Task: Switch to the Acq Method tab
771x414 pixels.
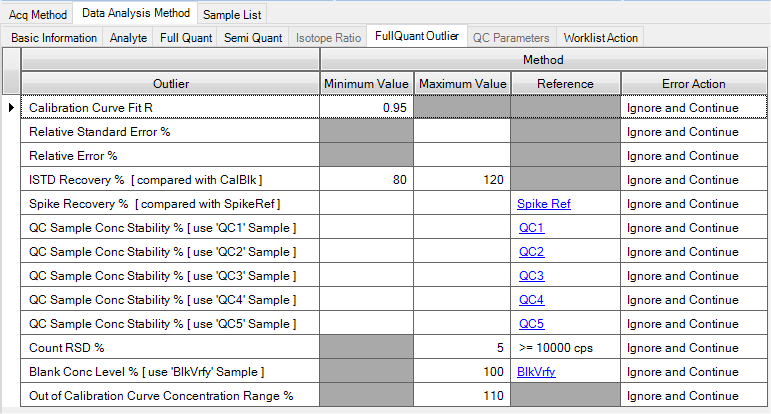Action: (x=38, y=15)
